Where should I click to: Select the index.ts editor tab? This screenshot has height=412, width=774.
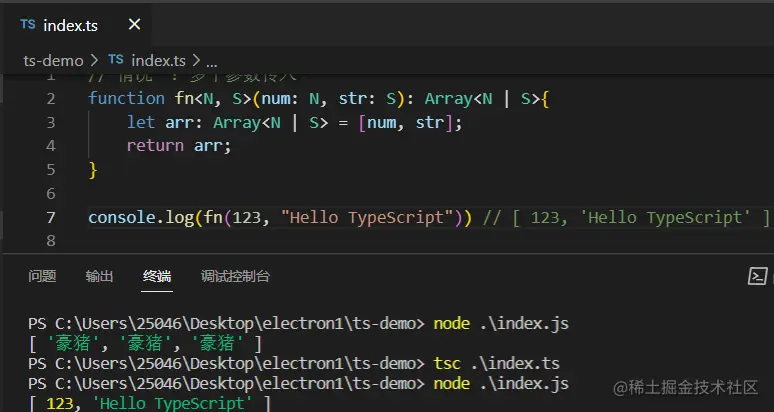pos(77,25)
